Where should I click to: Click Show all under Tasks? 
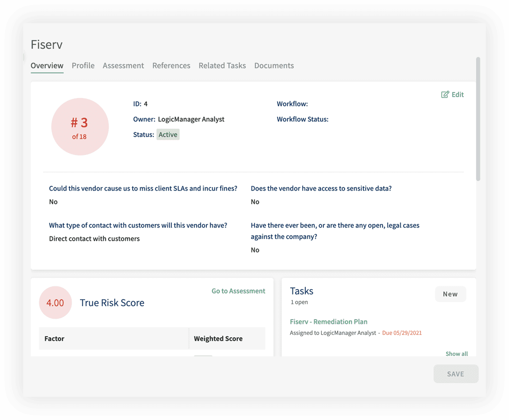457,353
